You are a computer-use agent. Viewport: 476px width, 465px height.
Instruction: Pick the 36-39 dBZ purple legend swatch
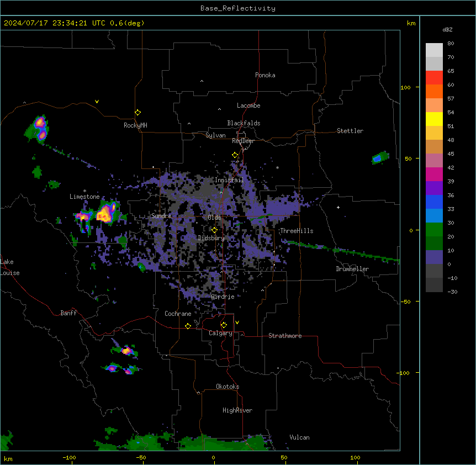434,188
